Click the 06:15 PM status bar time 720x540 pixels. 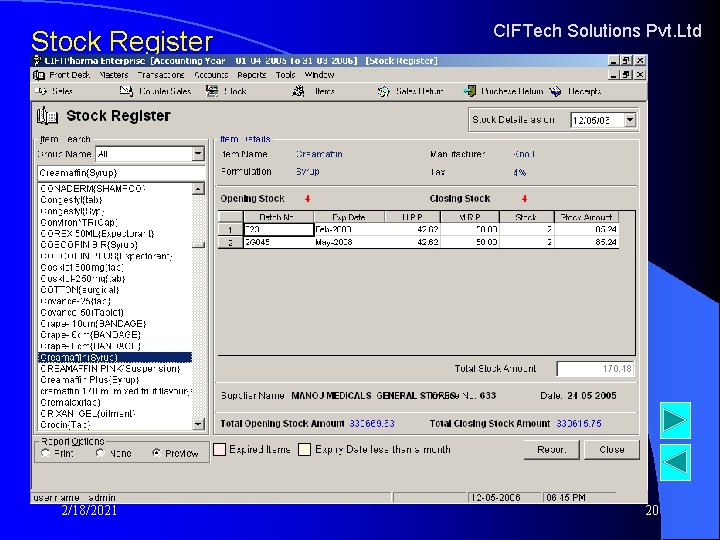pyautogui.click(x=566, y=498)
